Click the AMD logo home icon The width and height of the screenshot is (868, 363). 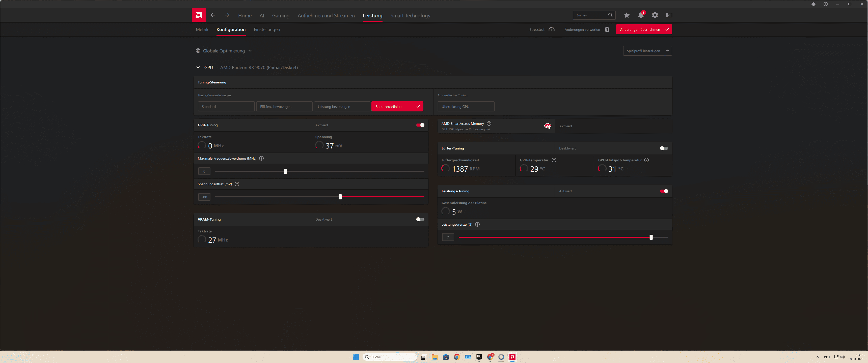(199, 15)
